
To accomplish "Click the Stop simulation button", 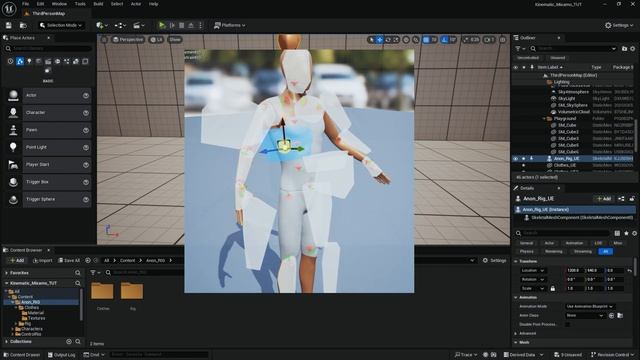I will [182, 25].
